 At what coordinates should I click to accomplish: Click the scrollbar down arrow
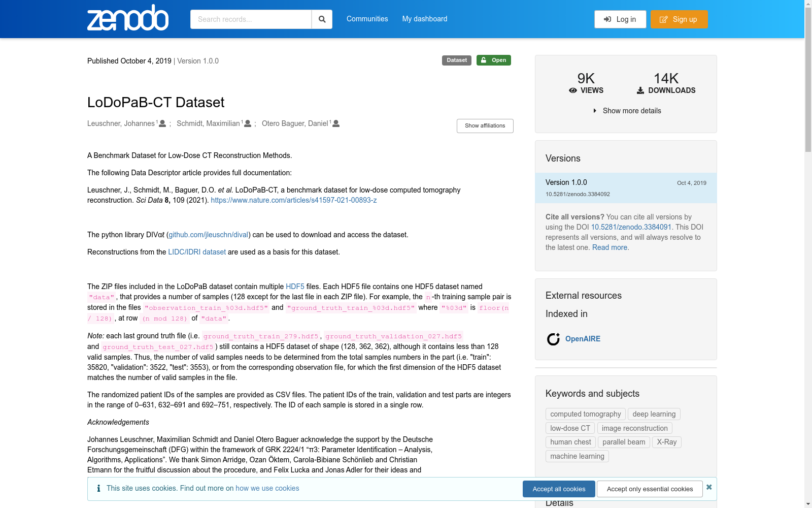(808, 504)
